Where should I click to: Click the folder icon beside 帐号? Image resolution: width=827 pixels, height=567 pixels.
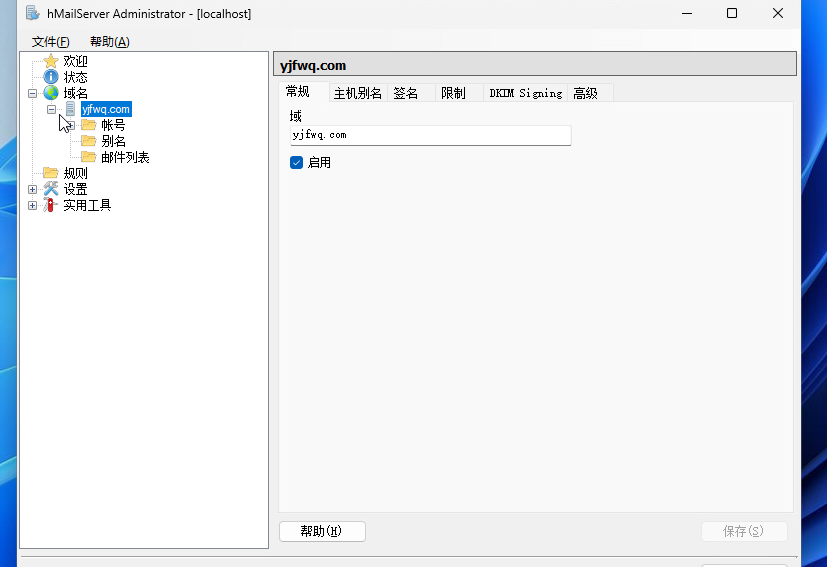[89, 125]
